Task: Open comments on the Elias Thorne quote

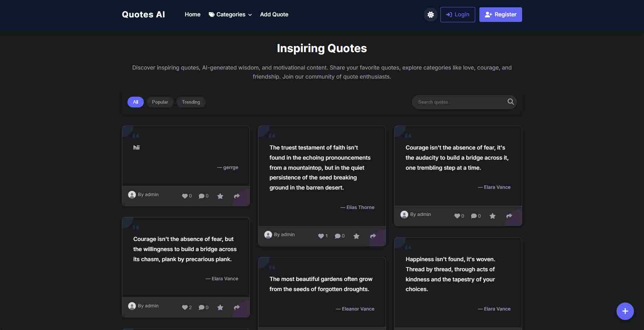Action: pyautogui.click(x=337, y=236)
